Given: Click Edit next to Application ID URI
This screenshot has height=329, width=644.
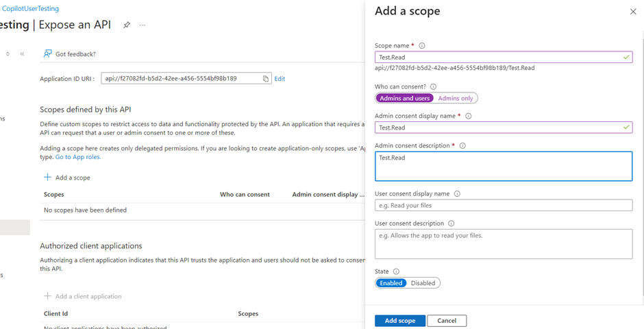Looking at the screenshot, I should coord(280,79).
